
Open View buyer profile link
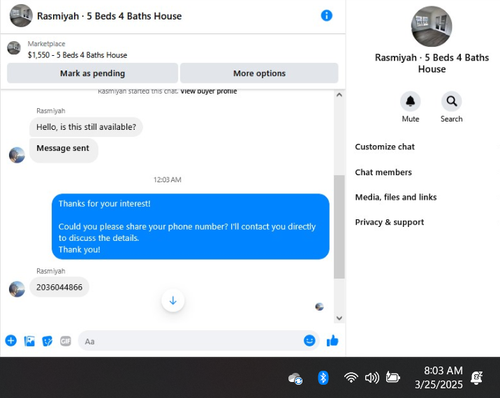[209, 91]
